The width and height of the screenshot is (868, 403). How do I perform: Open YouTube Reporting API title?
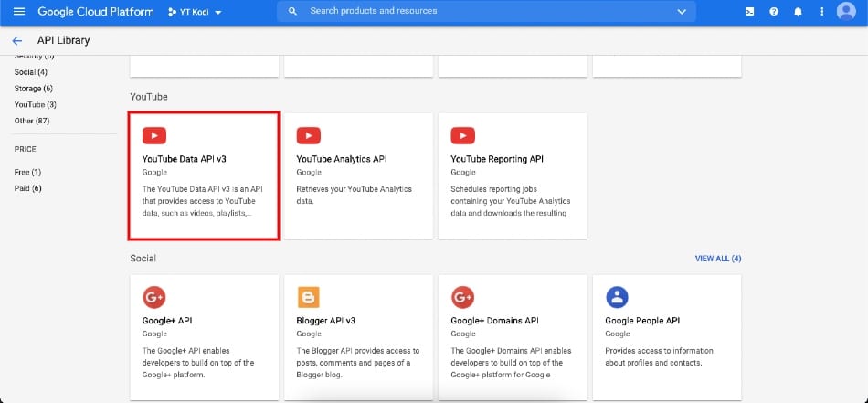click(497, 159)
